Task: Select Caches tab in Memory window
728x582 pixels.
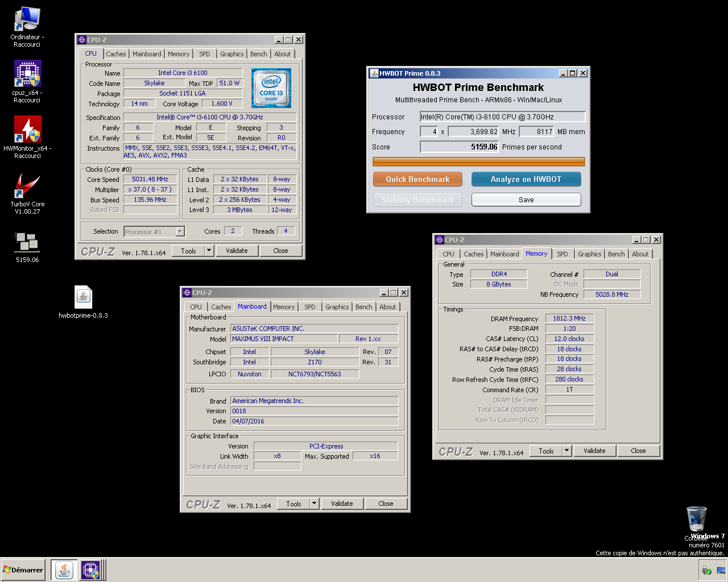Action: click(x=474, y=254)
